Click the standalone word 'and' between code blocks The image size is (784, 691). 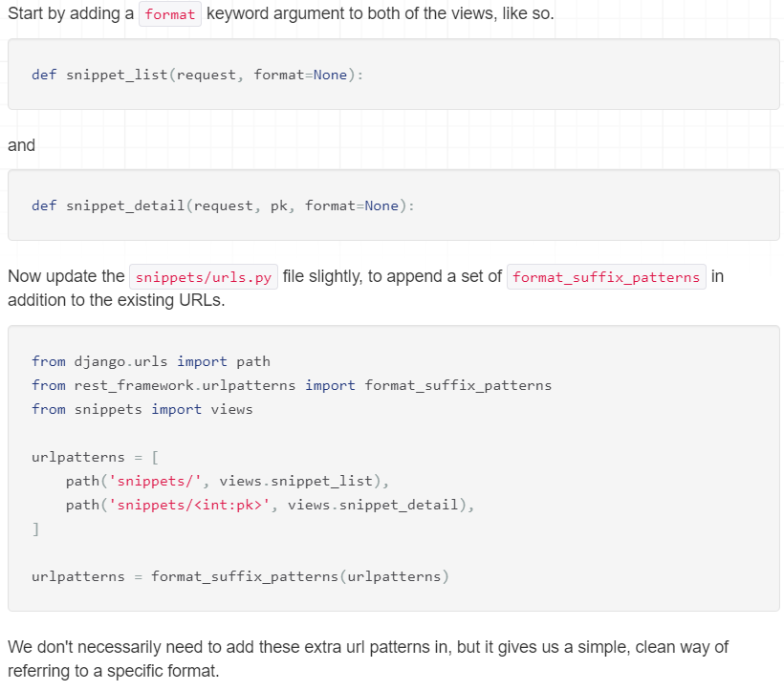pyautogui.click(x=21, y=145)
